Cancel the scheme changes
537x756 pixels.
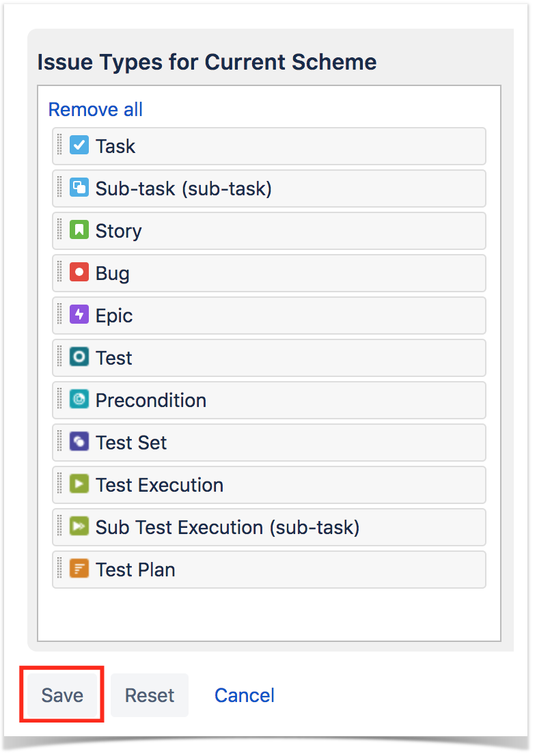coord(245,695)
